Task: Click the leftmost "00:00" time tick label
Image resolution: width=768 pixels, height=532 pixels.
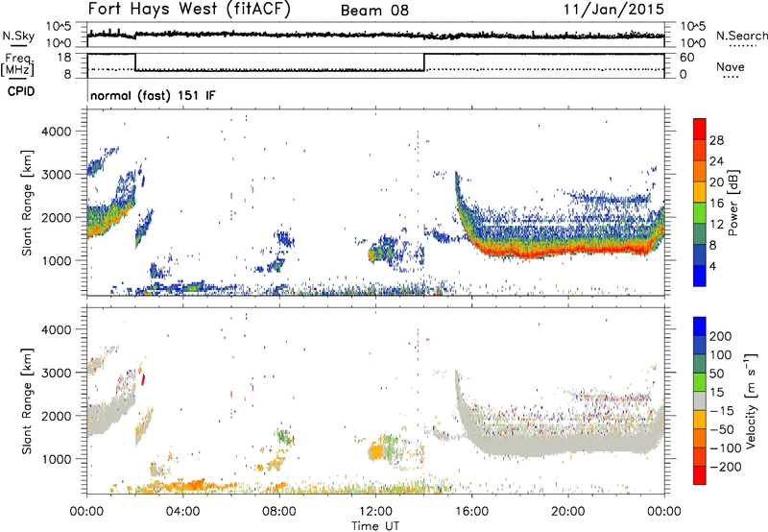Action: [86, 512]
